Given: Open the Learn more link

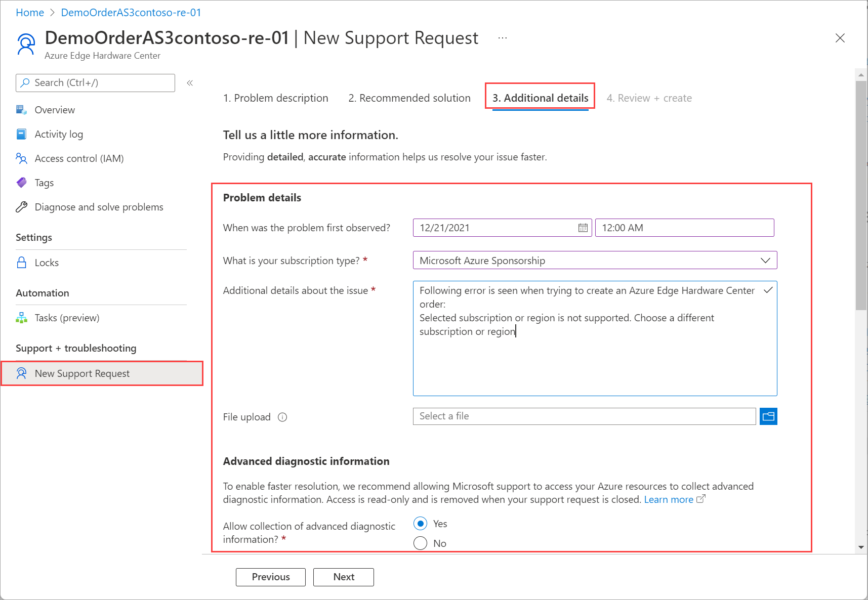Looking at the screenshot, I should tap(669, 499).
